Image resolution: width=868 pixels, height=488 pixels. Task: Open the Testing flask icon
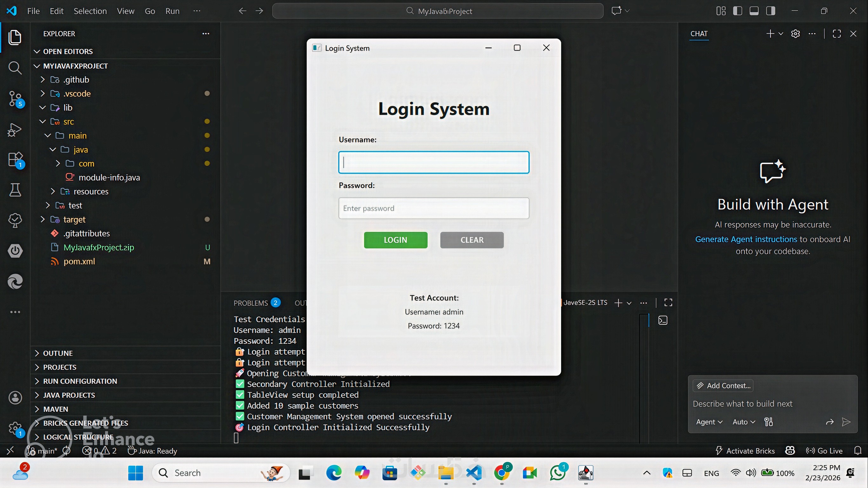pos(15,190)
